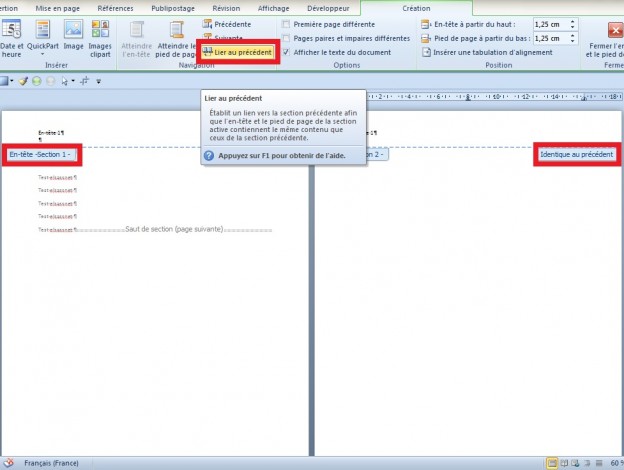Click En-tête -Section 1- label
Image resolution: width=624 pixels, height=470 pixels.
(40, 154)
